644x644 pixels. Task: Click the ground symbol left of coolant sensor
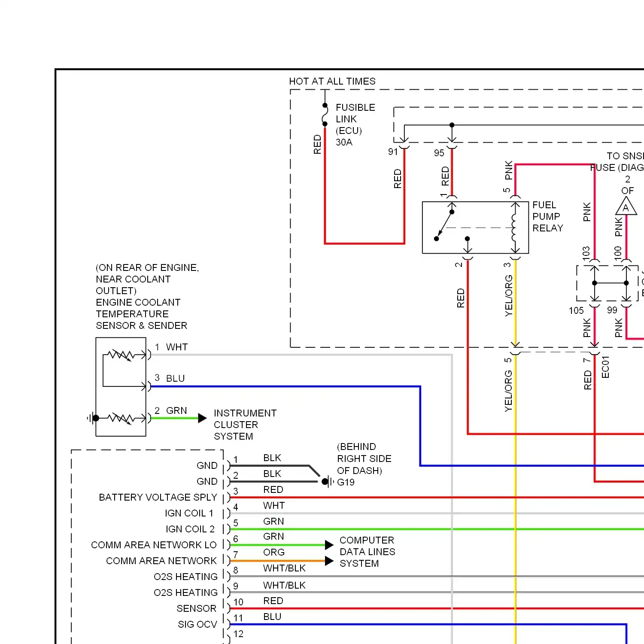[x=93, y=418]
